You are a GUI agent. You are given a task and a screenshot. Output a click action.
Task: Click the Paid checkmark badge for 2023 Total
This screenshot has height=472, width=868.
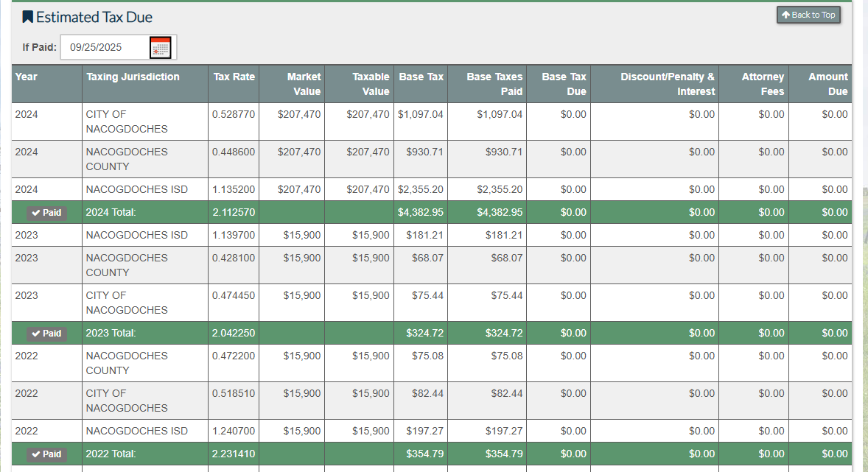pyautogui.click(x=47, y=334)
